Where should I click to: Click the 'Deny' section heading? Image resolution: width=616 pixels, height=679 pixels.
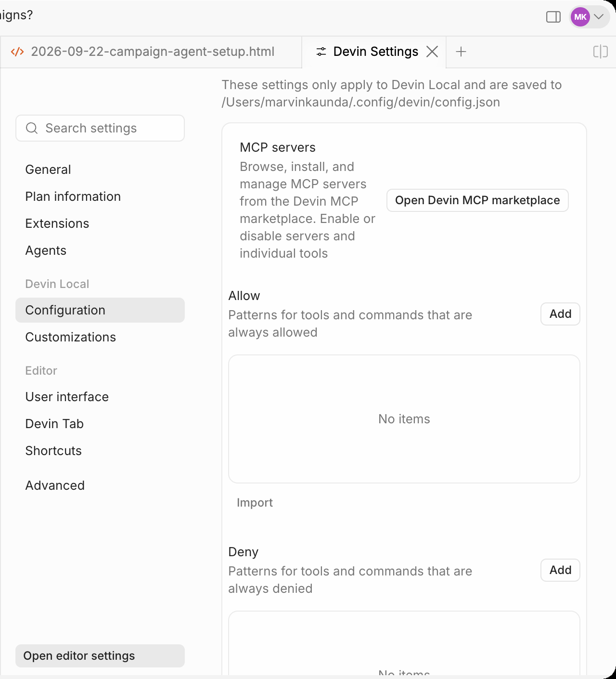tap(244, 552)
